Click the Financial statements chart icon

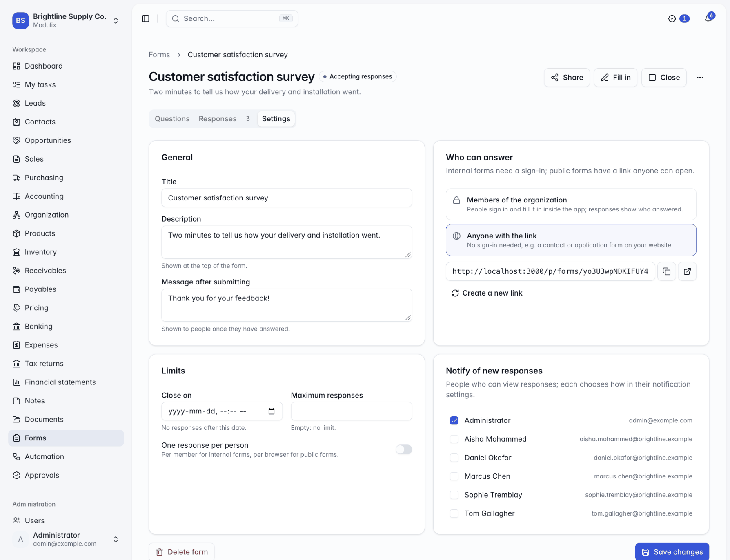click(16, 382)
